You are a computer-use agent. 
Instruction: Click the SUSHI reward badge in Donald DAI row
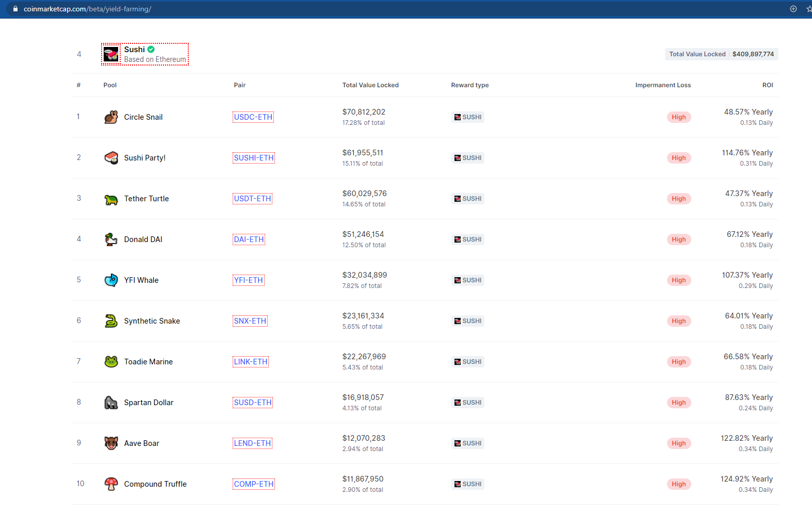(x=468, y=239)
